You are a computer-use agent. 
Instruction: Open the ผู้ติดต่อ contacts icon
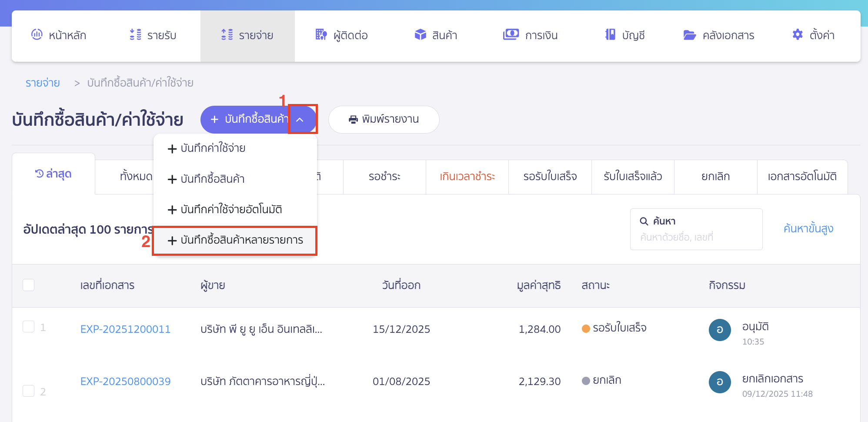(320, 35)
